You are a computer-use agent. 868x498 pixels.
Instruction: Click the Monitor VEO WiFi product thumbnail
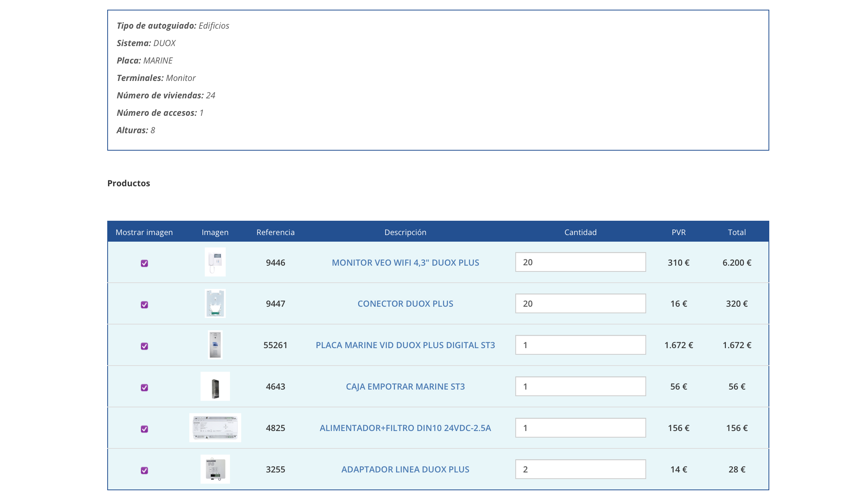click(x=215, y=262)
